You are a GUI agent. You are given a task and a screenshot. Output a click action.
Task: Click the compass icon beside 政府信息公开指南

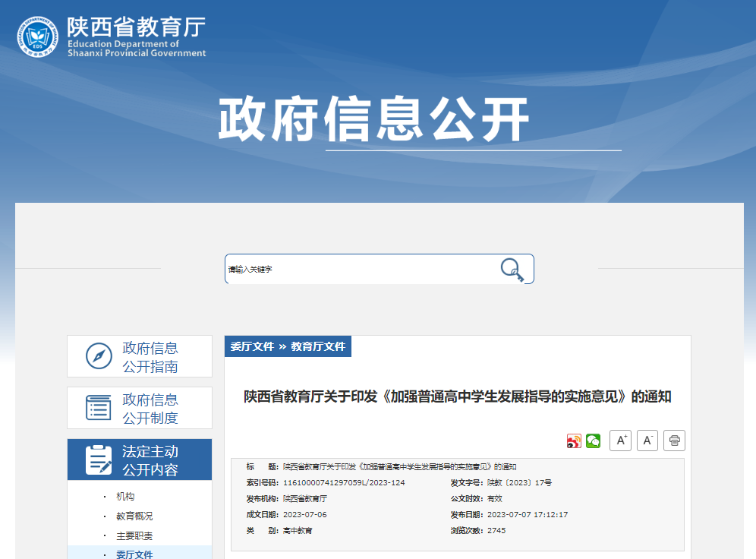click(x=99, y=356)
